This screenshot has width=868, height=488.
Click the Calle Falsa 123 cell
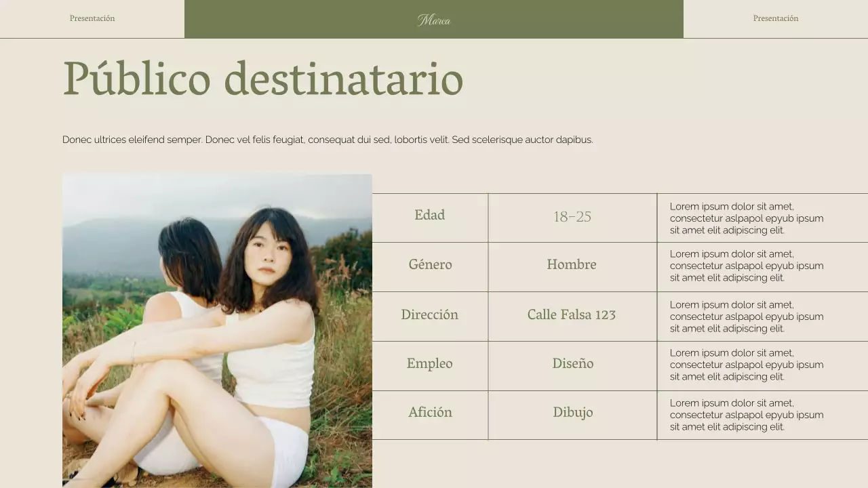coord(572,314)
